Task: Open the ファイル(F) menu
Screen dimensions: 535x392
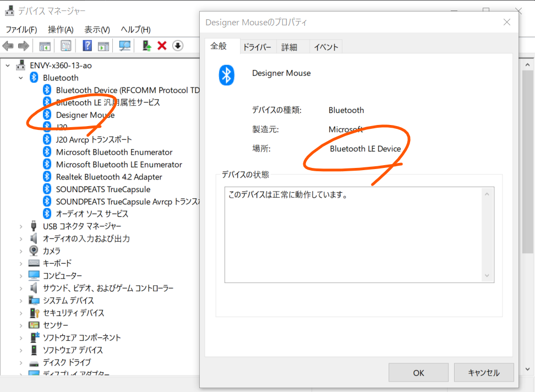Action: coord(21,30)
